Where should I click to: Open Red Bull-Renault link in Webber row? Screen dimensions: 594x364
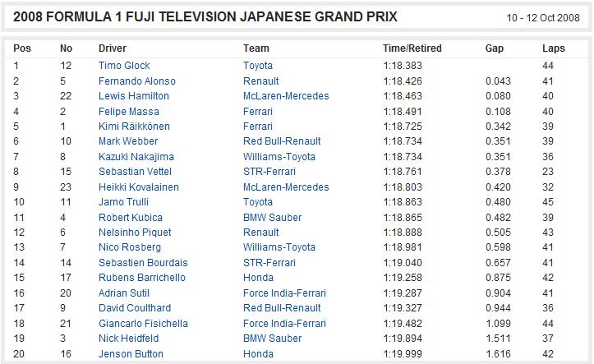click(x=282, y=141)
